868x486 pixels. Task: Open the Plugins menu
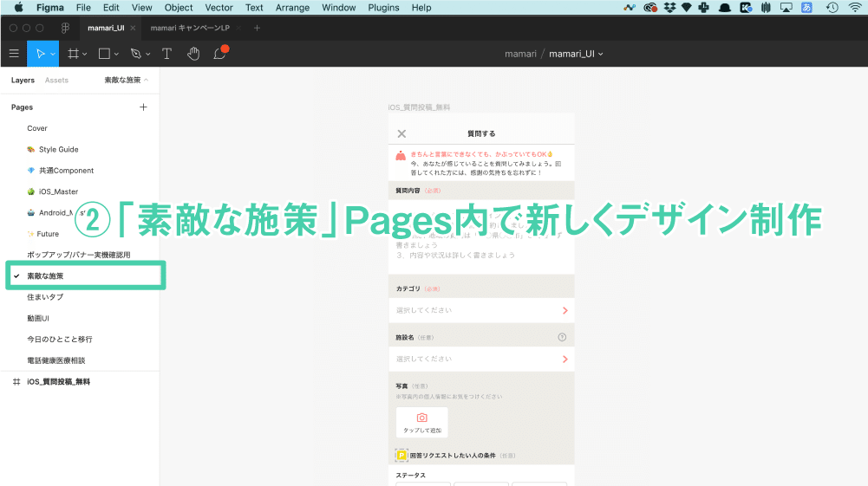click(x=383, y=8)
